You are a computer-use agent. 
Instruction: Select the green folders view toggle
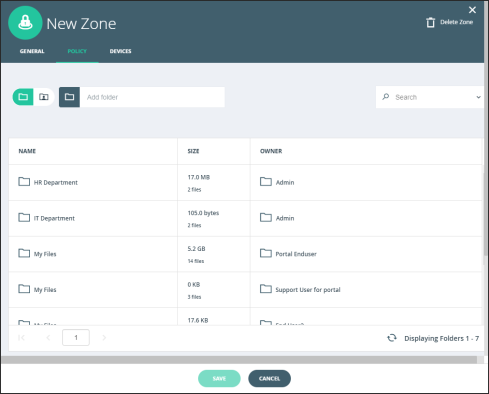(x=23, y=97)
